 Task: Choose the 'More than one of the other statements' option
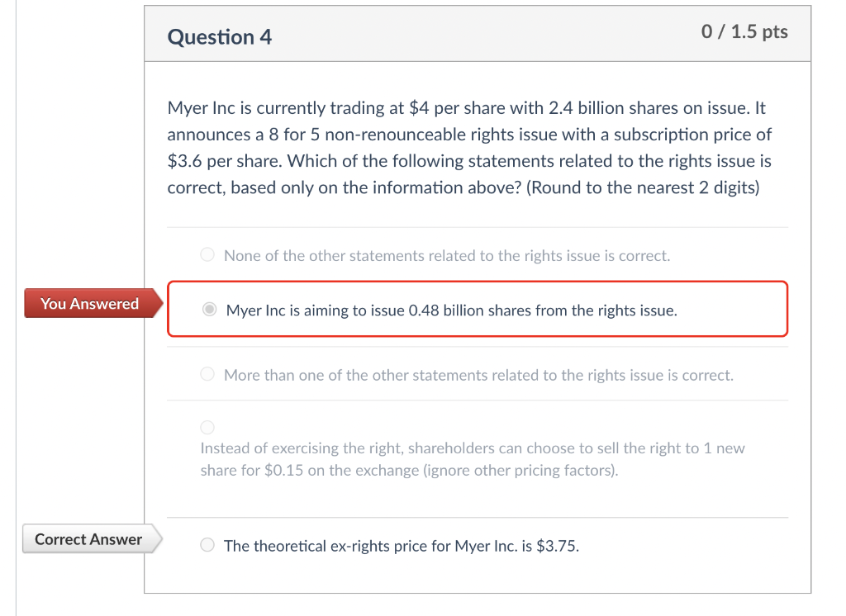coord(207,374)
